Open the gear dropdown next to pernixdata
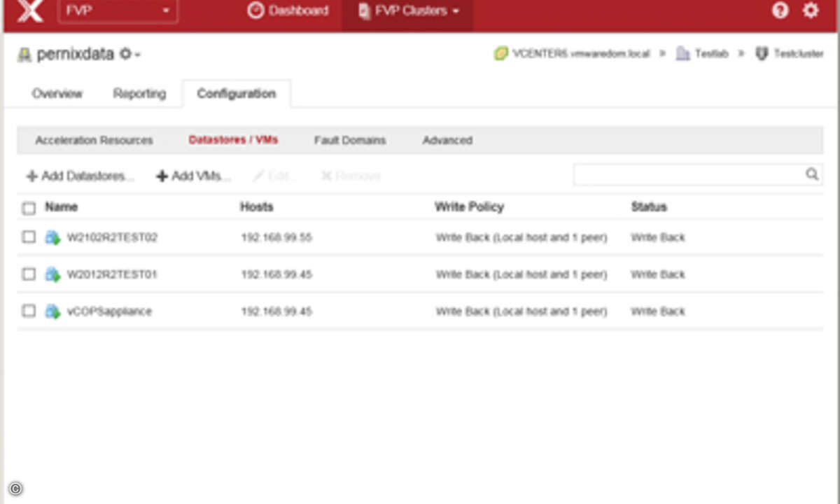The width and height of the screenshot is (840, 504). pyautogui.click(x=129, y=54)
